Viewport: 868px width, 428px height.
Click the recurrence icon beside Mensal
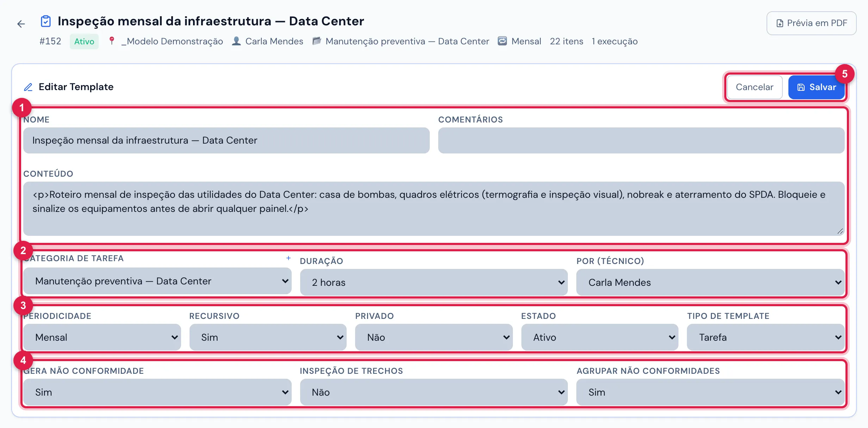(x=502, y=41)
